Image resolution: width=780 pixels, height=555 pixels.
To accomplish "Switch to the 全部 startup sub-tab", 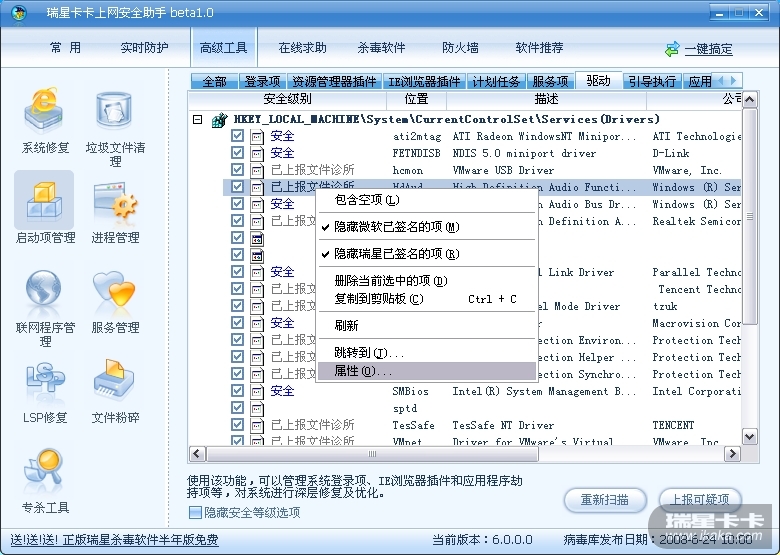I will pyautogui.click(x=214, y=82).
